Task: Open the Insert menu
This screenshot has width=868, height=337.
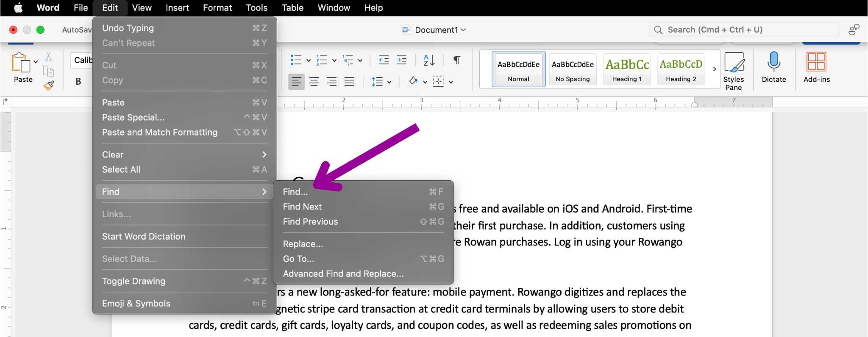Action: tap(177, 8)
